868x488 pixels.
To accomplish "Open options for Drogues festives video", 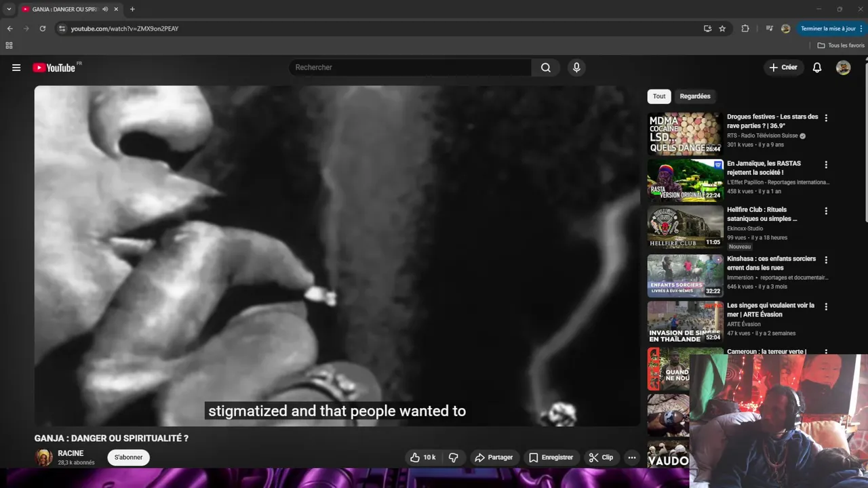I will coord(826,118).
